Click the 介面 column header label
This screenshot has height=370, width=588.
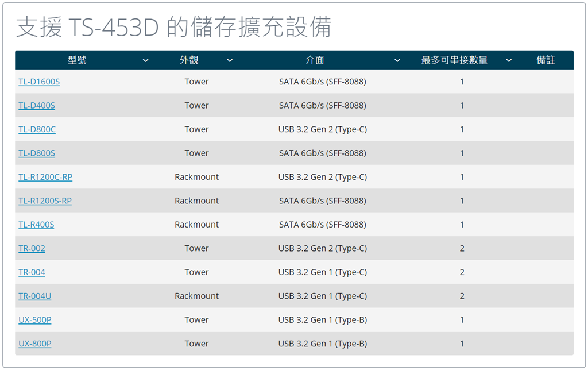point(315,60)
